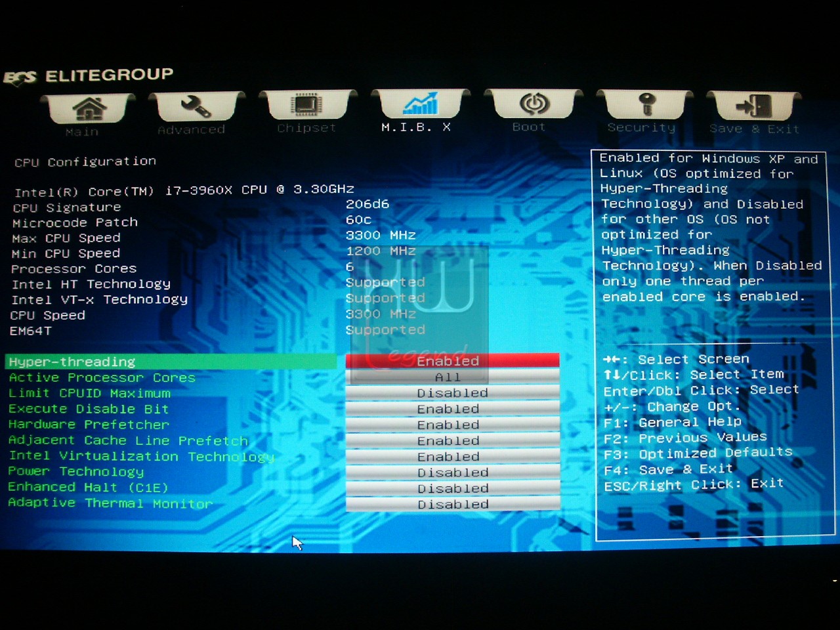Click the F2: Previous Values hint

685,438
